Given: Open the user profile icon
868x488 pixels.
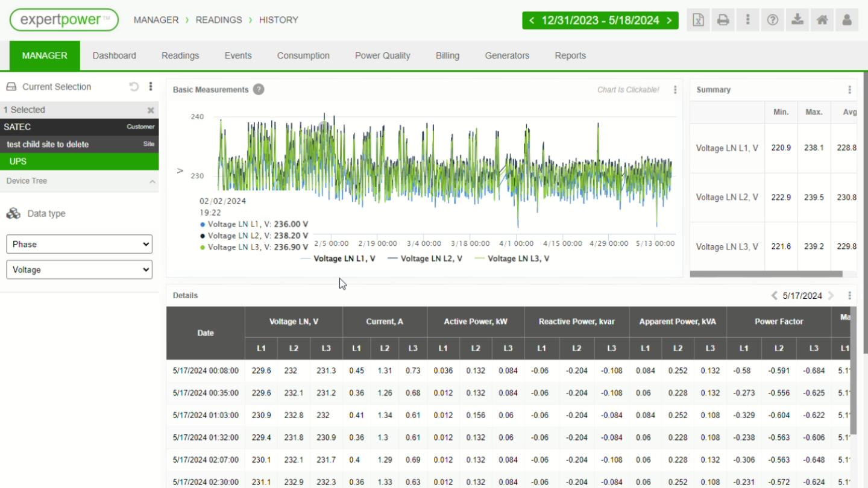Looking at the screenshot, I should 846,20.
